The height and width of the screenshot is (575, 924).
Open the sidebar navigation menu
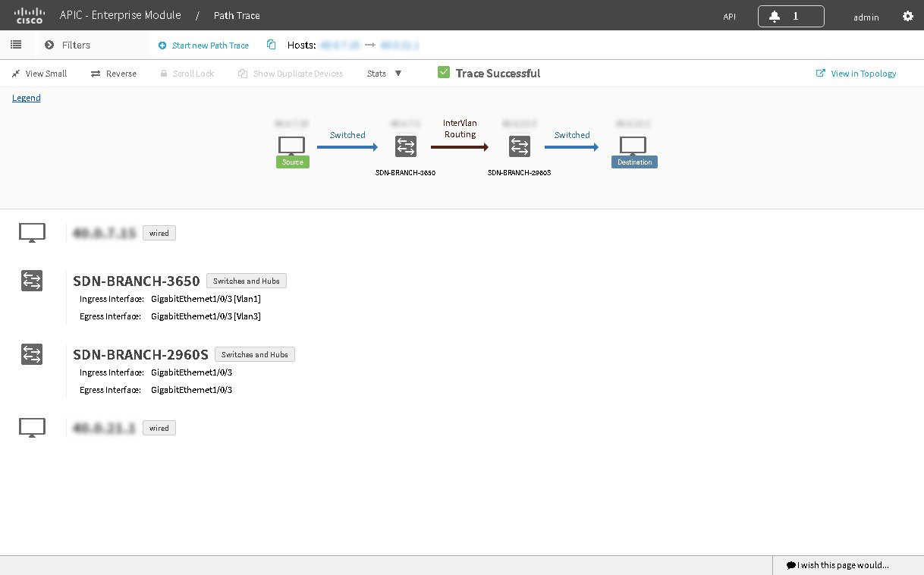tap(17, 44)
